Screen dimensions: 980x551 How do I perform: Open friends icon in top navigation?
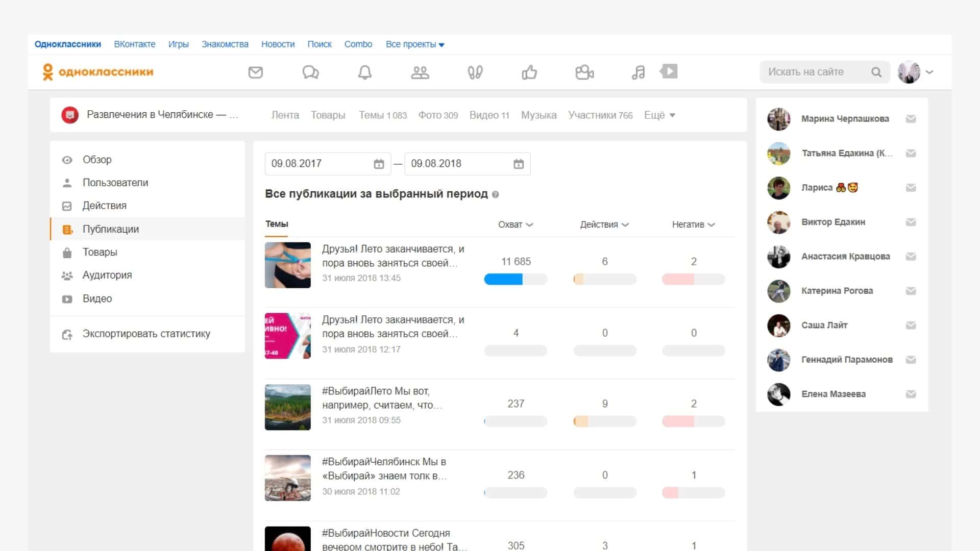tap(420, 72)
